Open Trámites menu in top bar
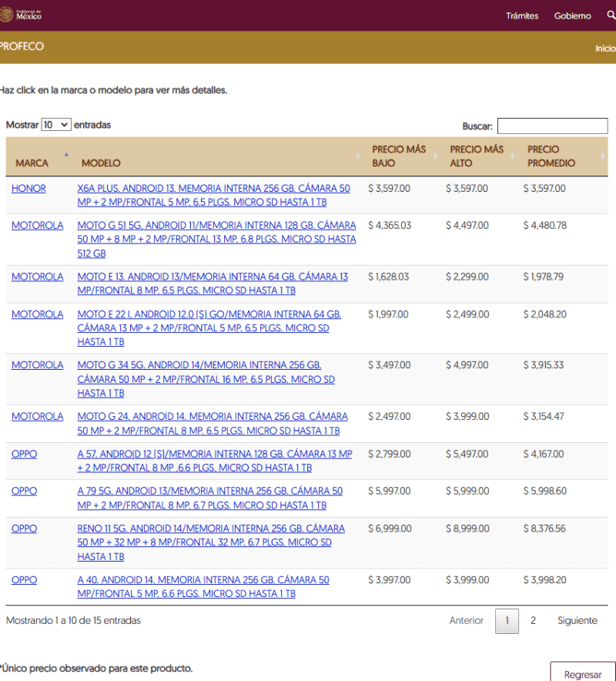 click(522, 16)
